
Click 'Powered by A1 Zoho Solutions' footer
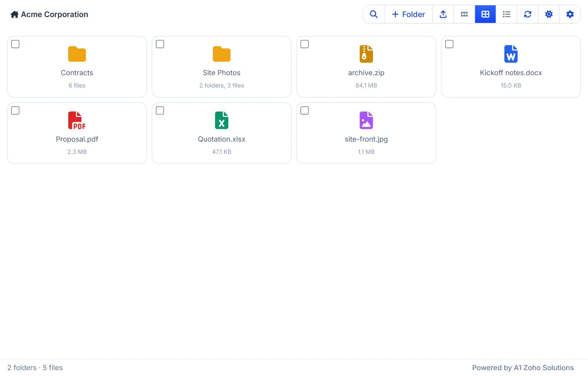point(523,368)
